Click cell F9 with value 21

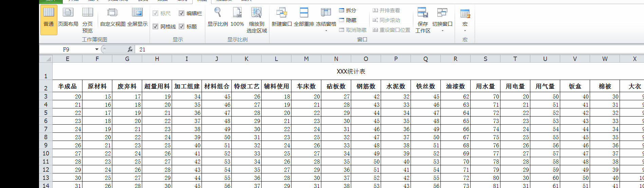[97, 145]
